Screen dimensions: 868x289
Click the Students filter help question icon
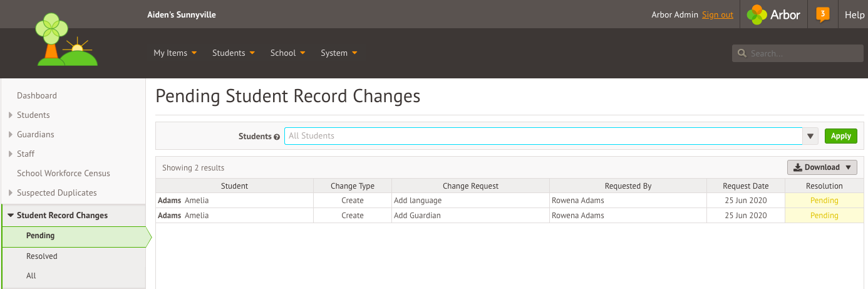tap(277, 137)
